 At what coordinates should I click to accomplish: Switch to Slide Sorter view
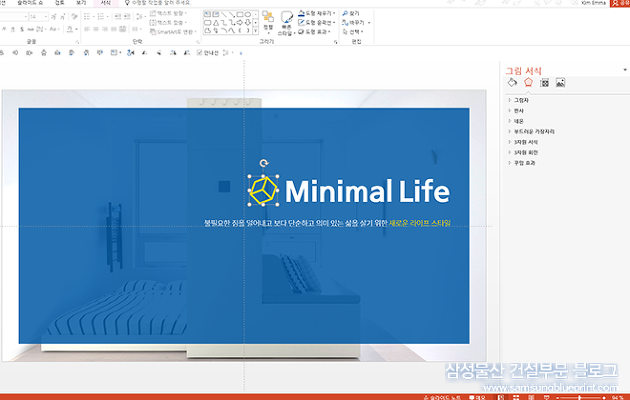point(516,397)
